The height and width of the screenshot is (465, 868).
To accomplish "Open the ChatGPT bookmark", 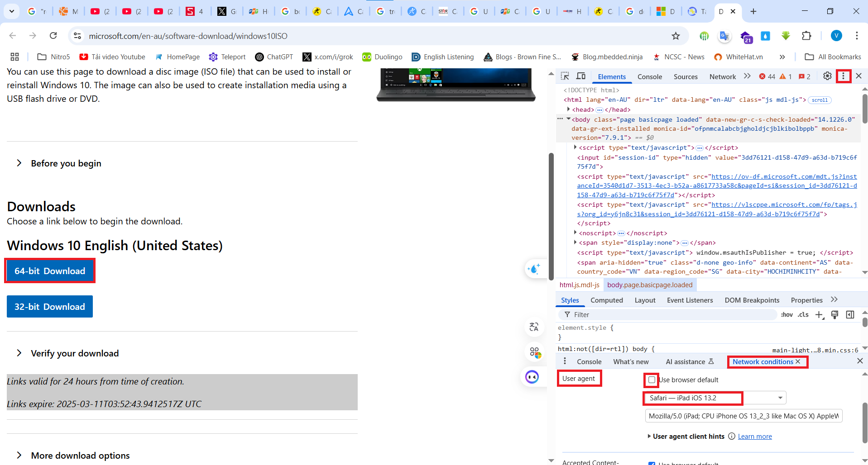I will tap(274, 57).
